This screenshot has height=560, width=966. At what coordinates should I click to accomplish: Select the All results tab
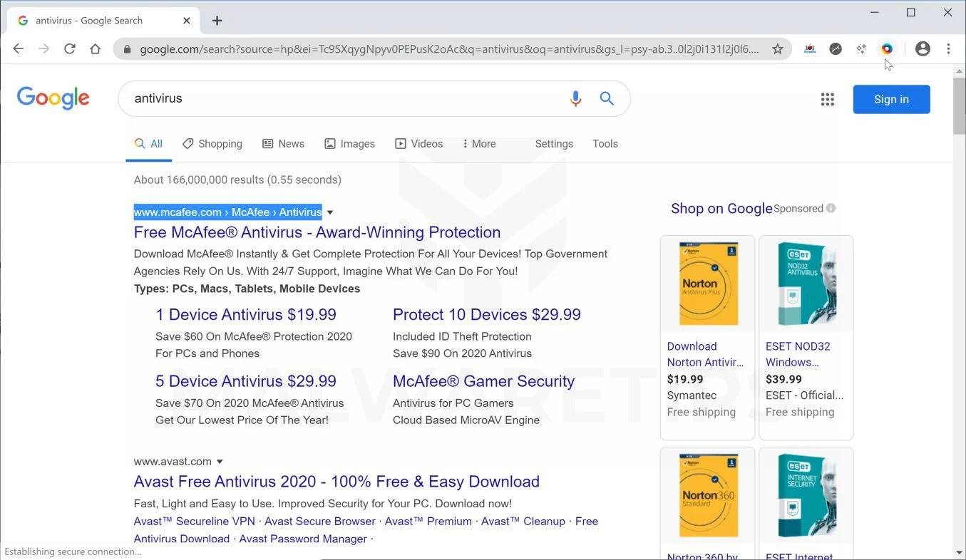[149, 144]
